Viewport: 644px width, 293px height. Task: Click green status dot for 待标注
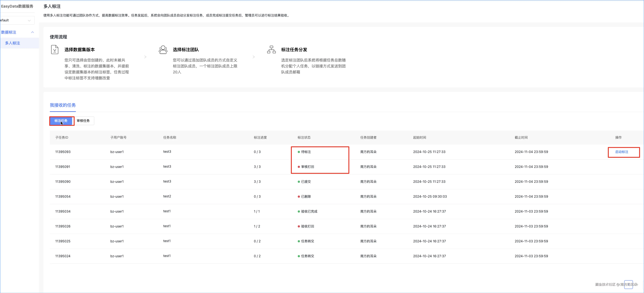click(299, 152)
